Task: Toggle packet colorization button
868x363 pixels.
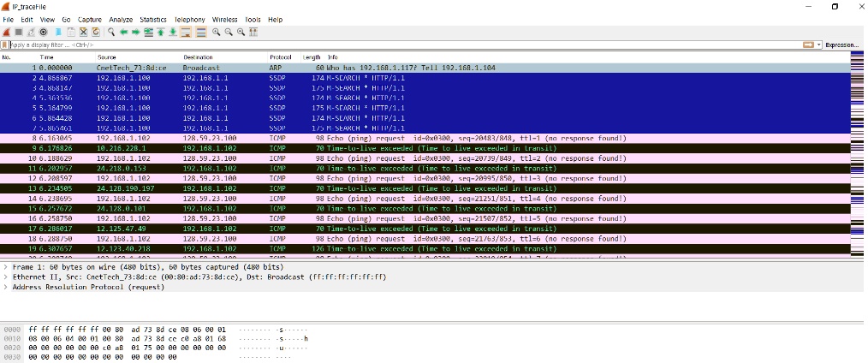Action: [201, 32]
